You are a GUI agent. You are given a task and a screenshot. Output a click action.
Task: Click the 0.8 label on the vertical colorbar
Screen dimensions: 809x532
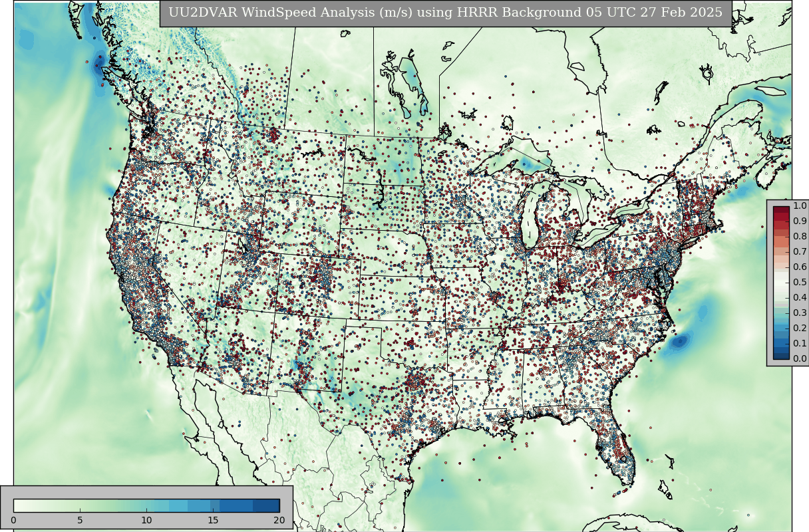800,237
